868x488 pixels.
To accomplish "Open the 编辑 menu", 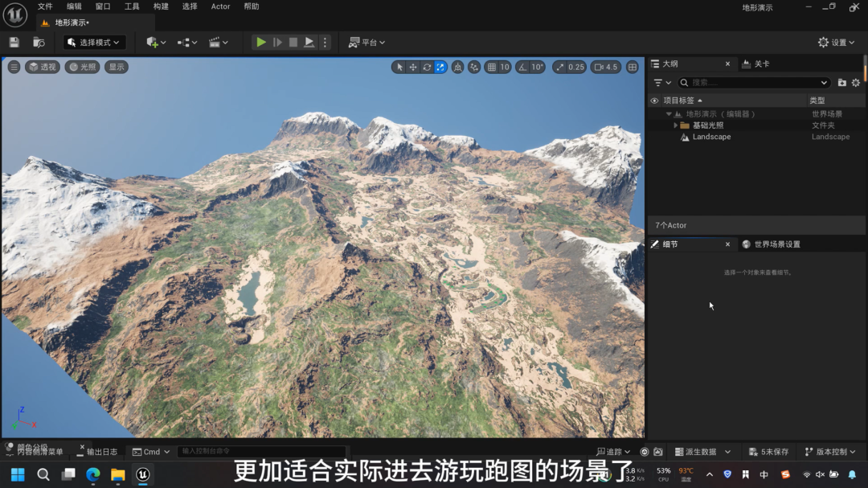I will (74, 6).
